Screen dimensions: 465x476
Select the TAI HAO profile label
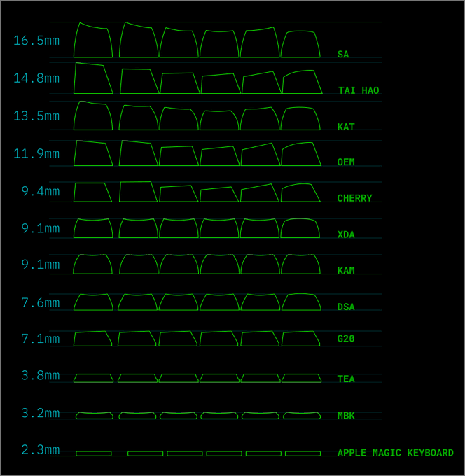click(359, 90)
